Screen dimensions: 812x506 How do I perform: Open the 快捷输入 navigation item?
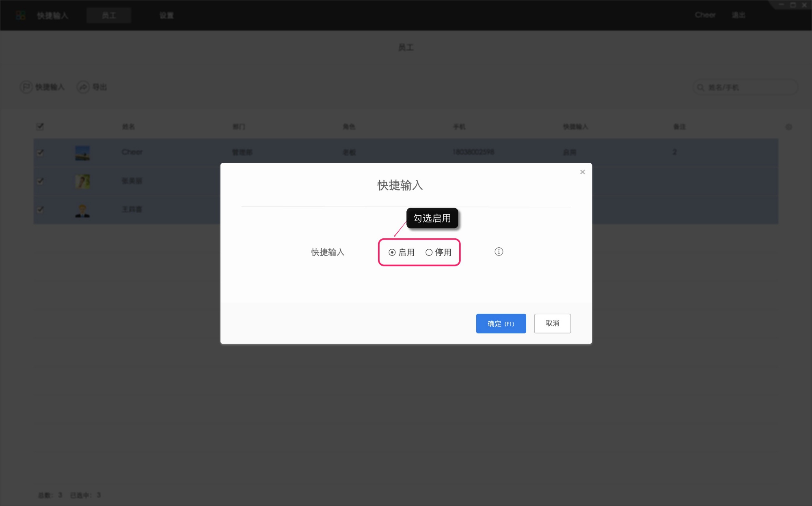click(x=52, y=15)
